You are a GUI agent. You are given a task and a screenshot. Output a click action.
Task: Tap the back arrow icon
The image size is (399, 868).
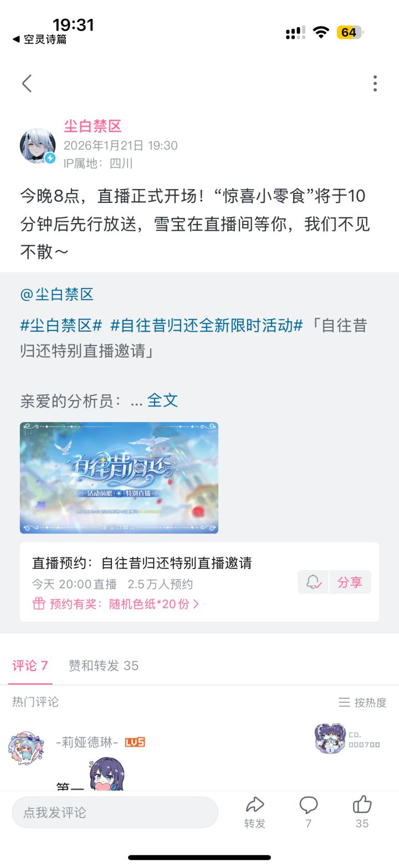pyautogui.click(x=27, y=83)
